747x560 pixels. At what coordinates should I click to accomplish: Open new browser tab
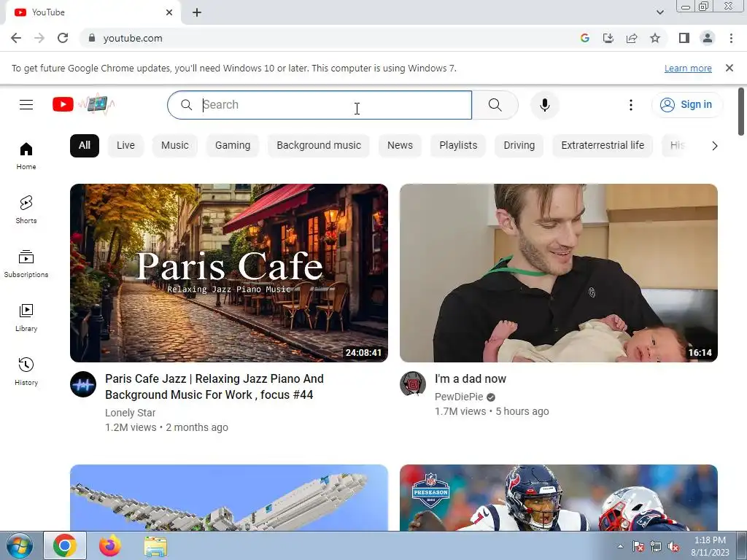point(197,12)
